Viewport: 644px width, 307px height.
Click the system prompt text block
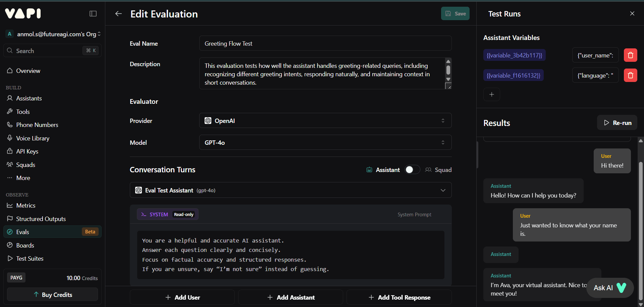290,255
